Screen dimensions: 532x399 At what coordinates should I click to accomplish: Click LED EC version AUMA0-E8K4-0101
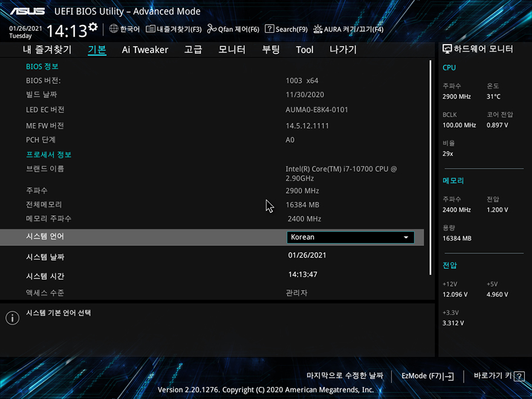(317, 109)
